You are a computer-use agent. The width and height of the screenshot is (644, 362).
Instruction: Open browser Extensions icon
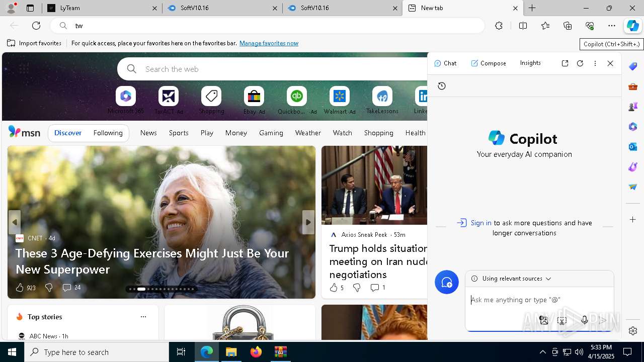(x=499, y=26)
